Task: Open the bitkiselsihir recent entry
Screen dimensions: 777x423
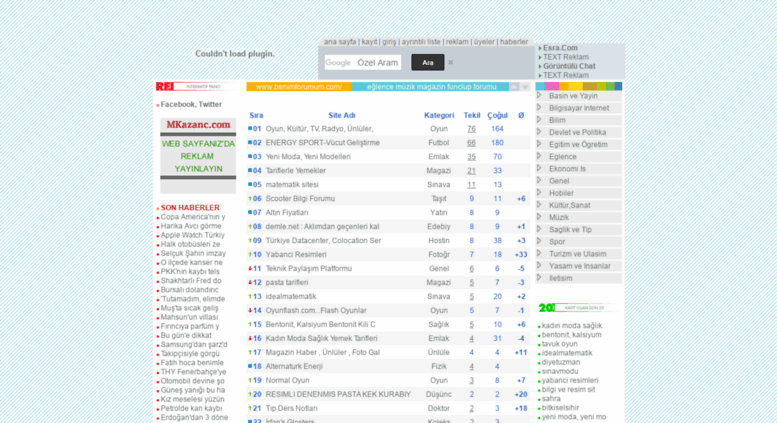Action: tap(560, 408)
